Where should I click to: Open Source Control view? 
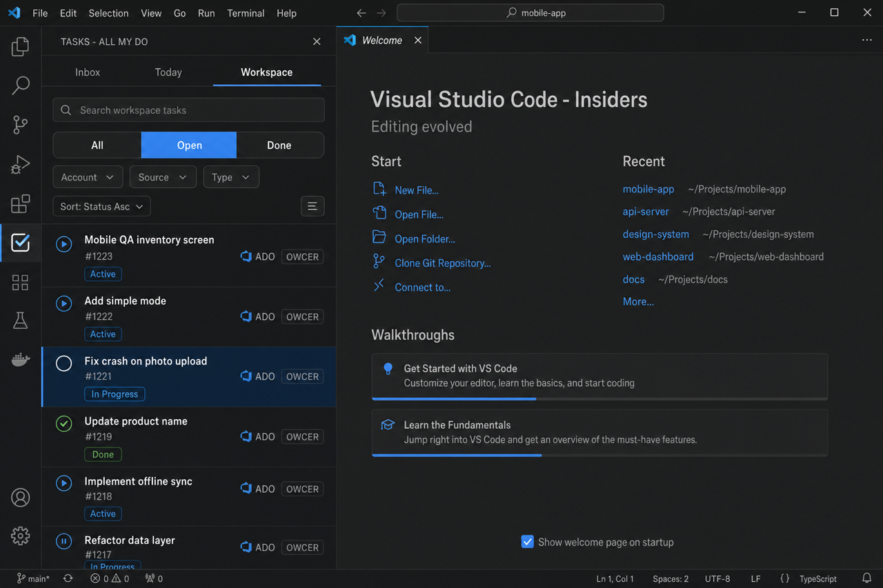point(20,125)
